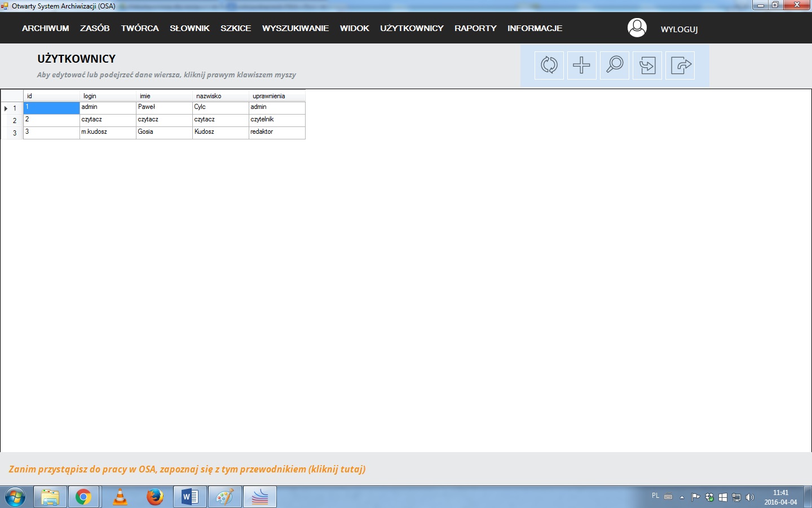Click id cell 3 in m.kudosz row
Viewport: 812px width, 508px height.
(51, 133)
